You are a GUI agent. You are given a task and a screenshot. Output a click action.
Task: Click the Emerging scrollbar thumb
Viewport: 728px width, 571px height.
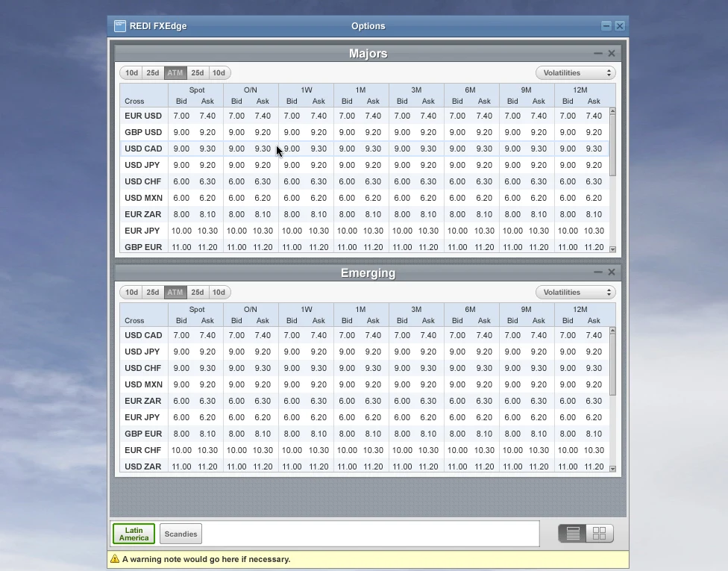pyautogui.click(x=613, y=365)
